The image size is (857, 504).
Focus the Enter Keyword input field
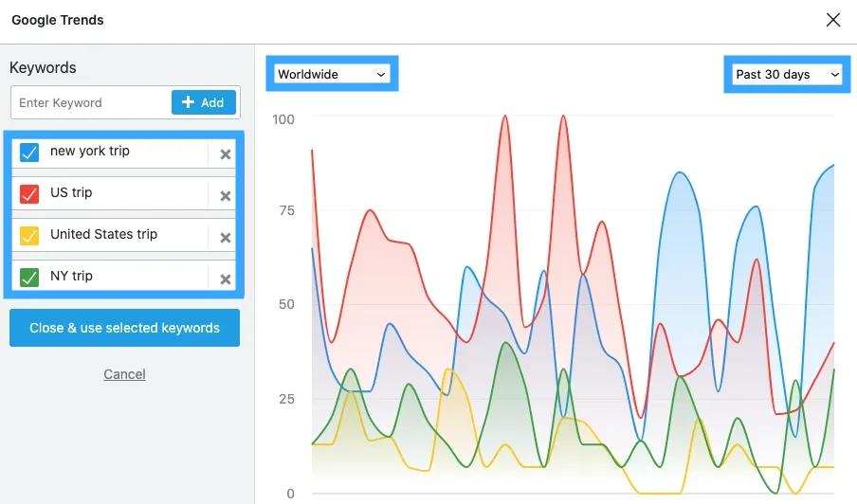point(91,102)
